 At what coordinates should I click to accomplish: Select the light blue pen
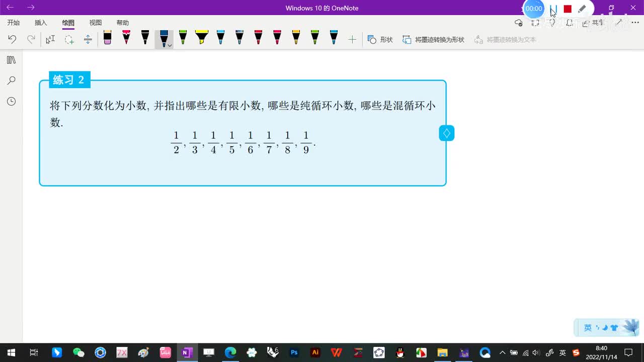coord(220,38)
